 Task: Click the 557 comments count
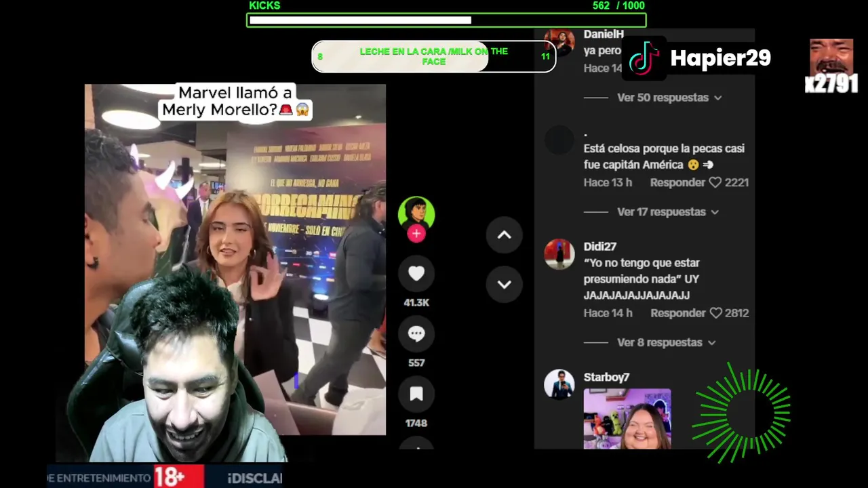(416, 363)
